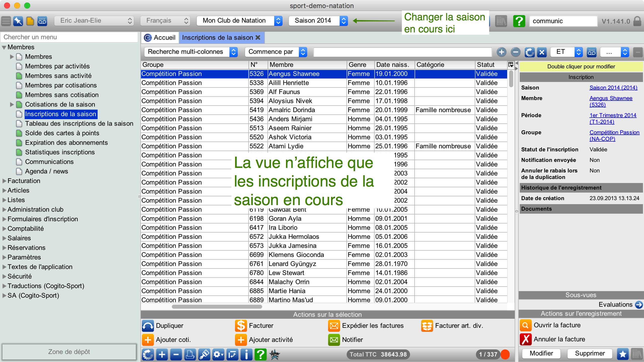Open the Recherche multi-colonnes dropdown
644x362 pixels.
coord(191,52)
